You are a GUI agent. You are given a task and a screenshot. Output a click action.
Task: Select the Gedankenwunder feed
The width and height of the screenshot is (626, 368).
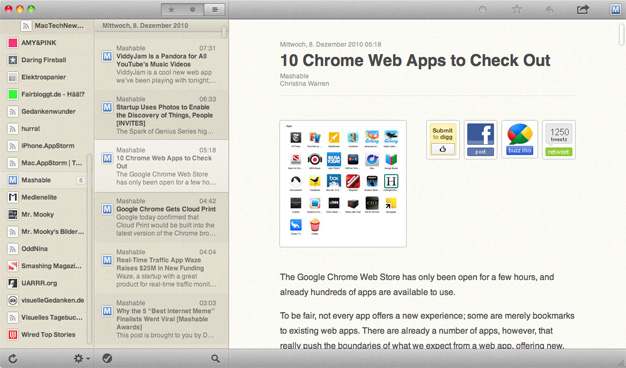(x=47, y=111)
